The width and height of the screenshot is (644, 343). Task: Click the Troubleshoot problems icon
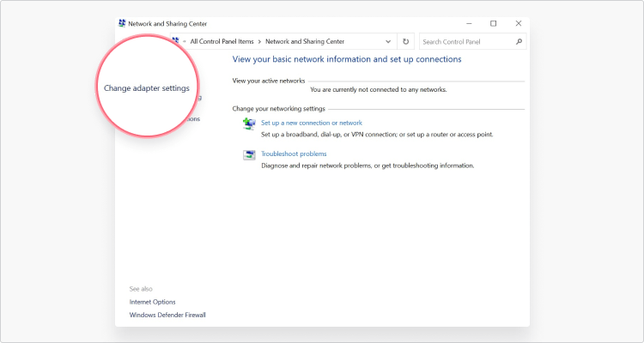click(249, 154)
